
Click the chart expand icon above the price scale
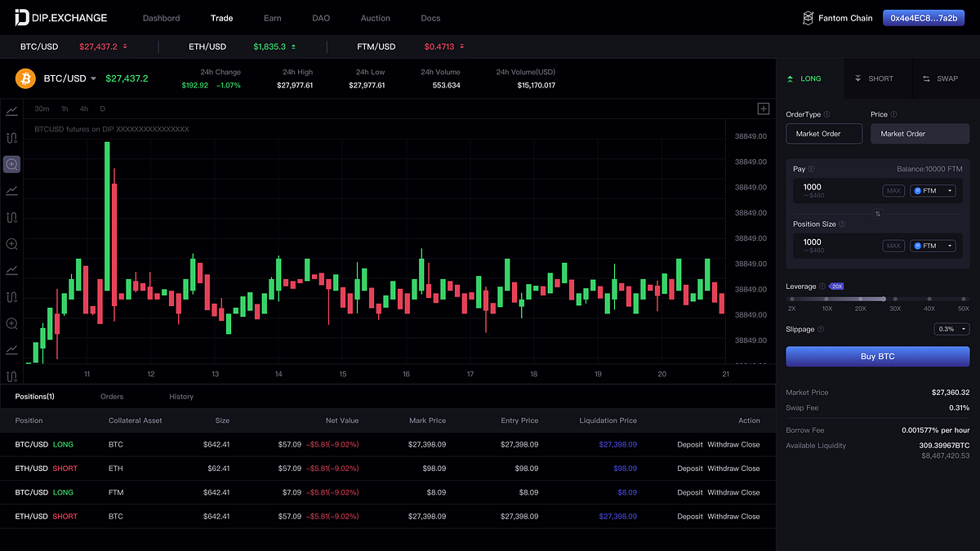point(763,108)
